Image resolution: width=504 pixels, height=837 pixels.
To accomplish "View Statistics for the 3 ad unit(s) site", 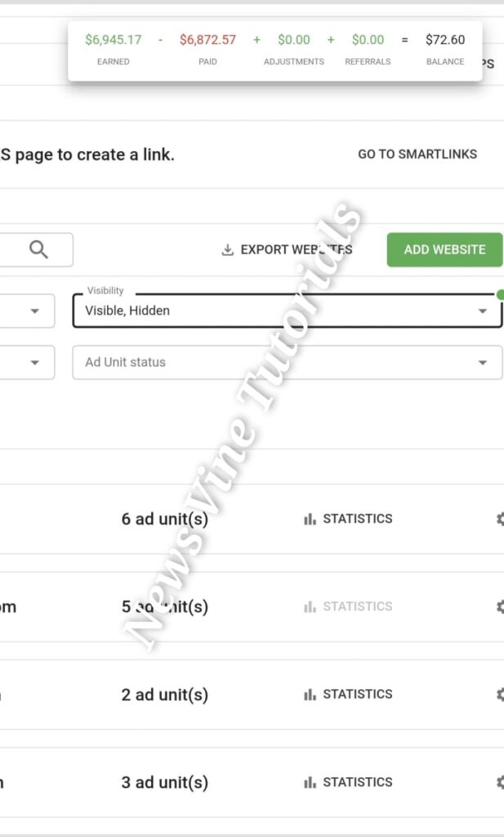I will pos(349,782).
